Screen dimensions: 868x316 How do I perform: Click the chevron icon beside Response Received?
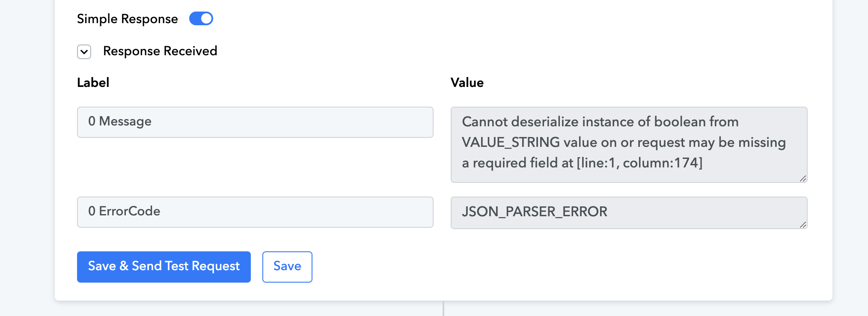tap(84, 52)
